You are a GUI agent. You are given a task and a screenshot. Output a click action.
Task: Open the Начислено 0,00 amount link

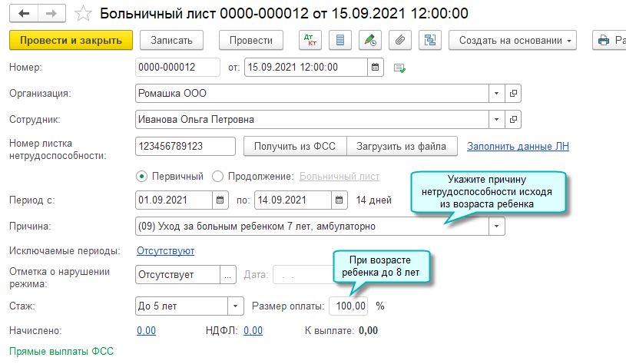(146, 330)
